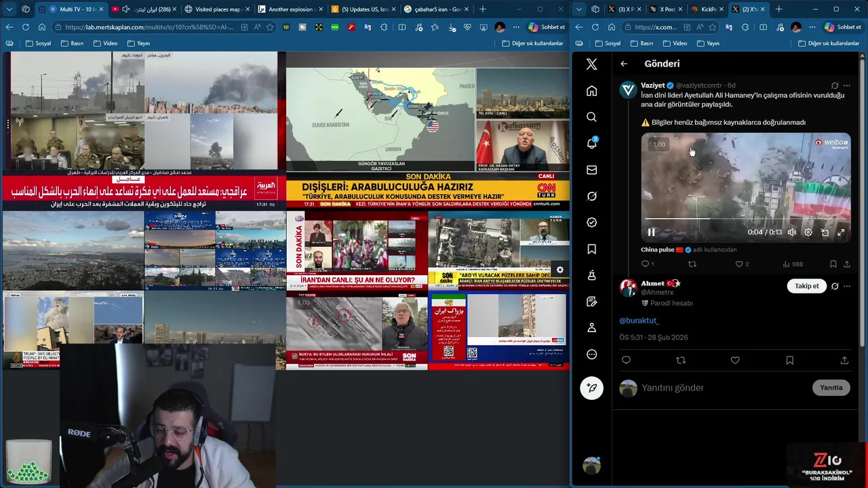
Task: Mute the tweet video volume
Action: [791, 232]
